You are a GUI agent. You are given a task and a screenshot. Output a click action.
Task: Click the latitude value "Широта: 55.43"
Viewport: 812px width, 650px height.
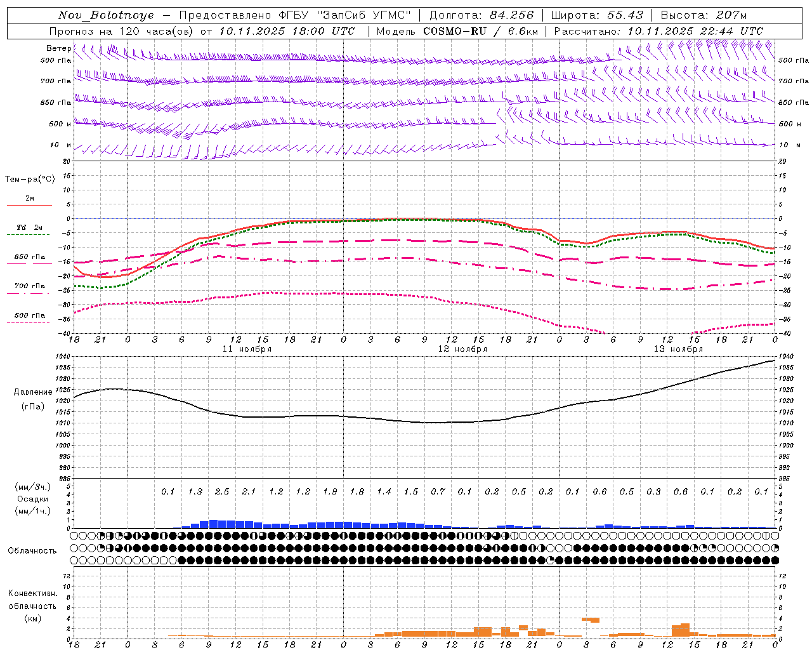[x=597, y=15]
